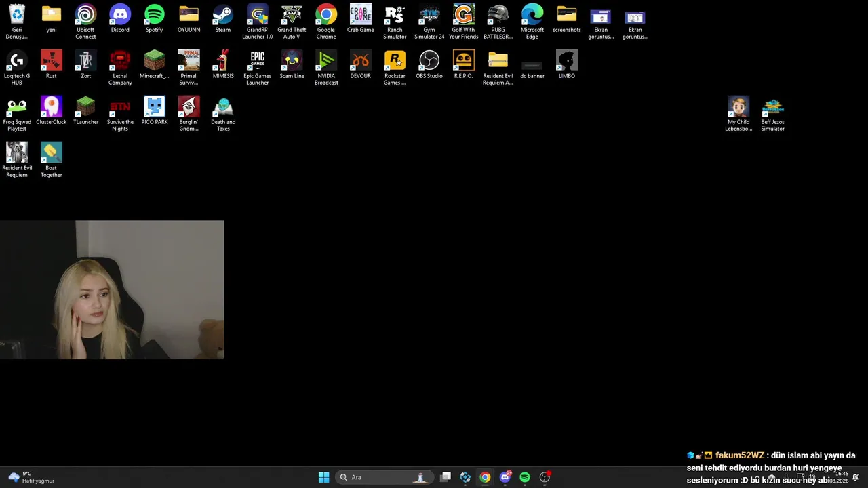Click the fakum52WZ chat username
This screenshot has height=488, width=868.
tap(740, 455)
